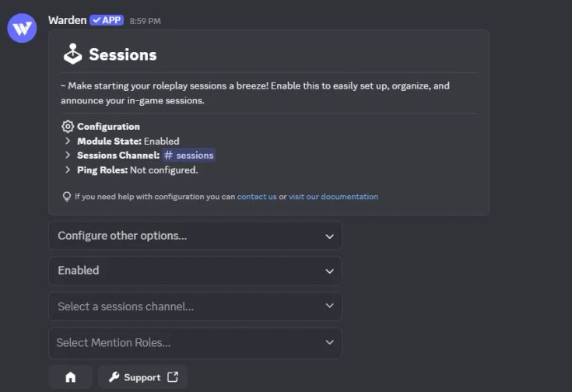Click the Warden bot avatar
Image resolution: width=572 pixels, height=392 pixels.
22,28
